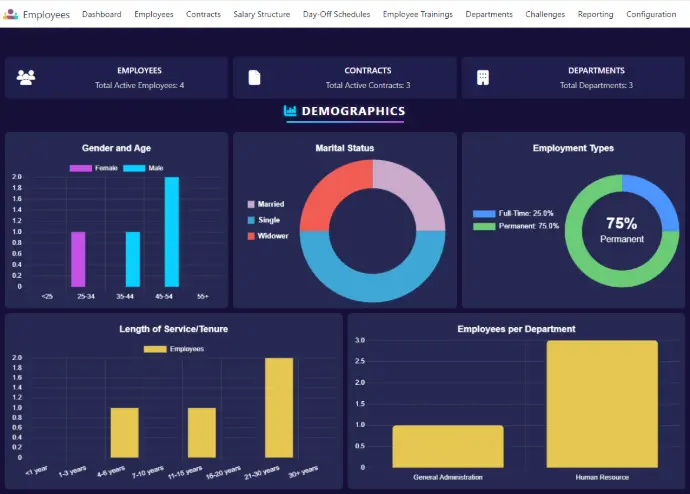Click Total Active Employees: 4 text
This screenshot has height=494, width=690.
click(139, 85)
